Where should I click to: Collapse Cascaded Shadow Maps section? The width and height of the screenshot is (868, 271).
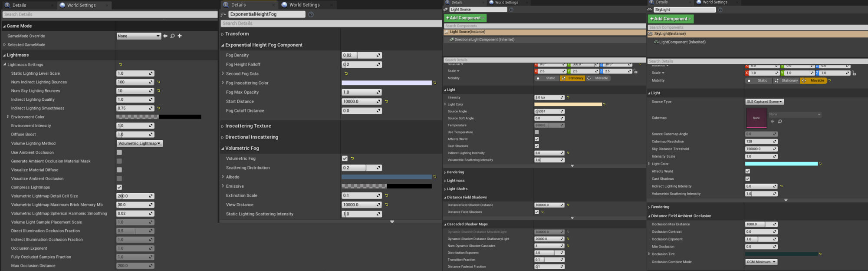click(445, 225)
